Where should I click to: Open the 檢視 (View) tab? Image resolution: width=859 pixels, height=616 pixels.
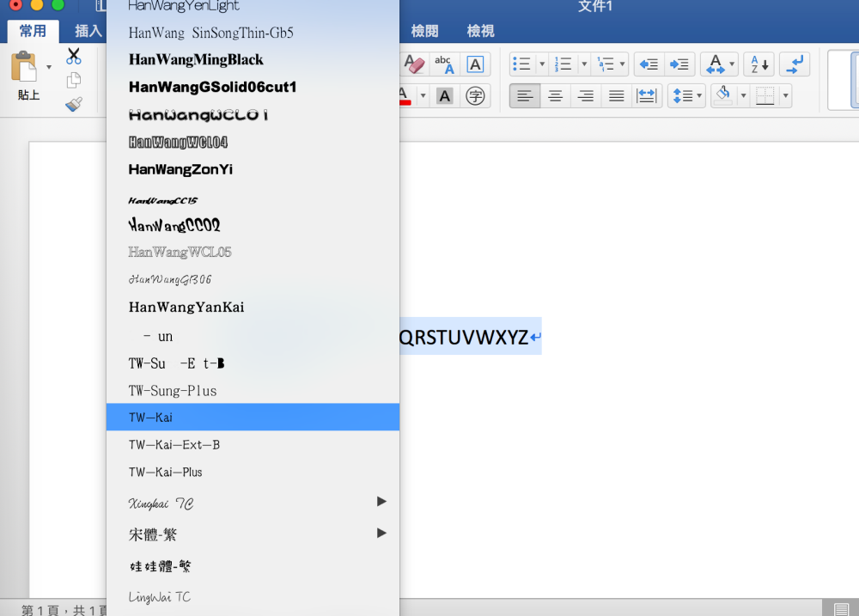click(480, 31)
